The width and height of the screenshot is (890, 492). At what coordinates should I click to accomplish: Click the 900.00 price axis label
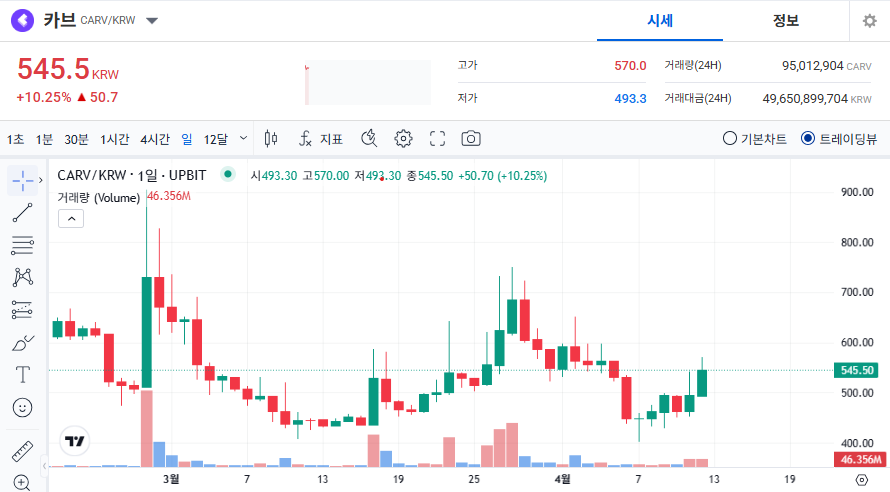click(857, 192)
